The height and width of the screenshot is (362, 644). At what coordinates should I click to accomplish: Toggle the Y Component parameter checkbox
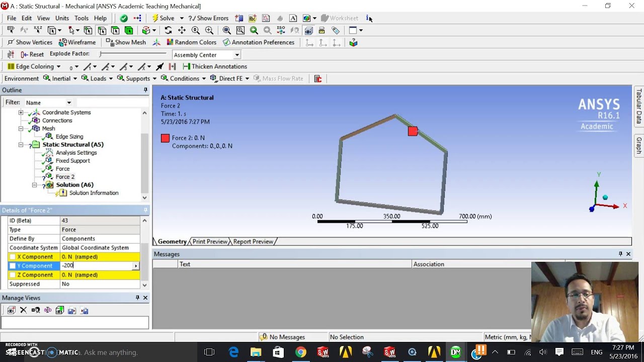[x=13, y=266]
